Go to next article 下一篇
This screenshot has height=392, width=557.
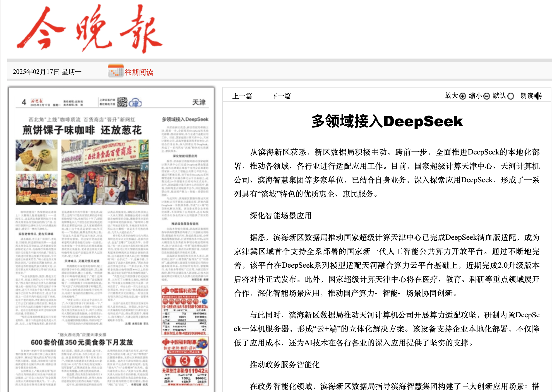pyautogui.click(x=281, y=96)
